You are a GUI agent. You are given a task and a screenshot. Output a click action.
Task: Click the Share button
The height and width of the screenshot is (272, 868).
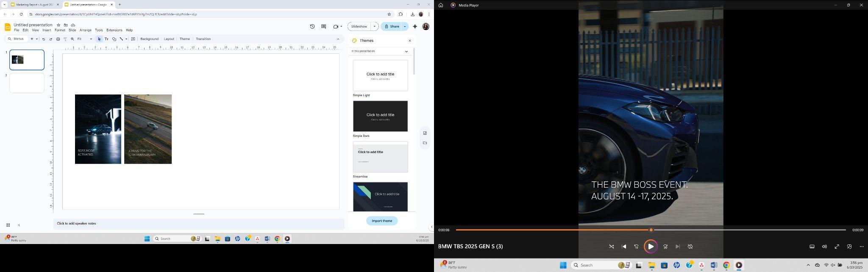392,26
